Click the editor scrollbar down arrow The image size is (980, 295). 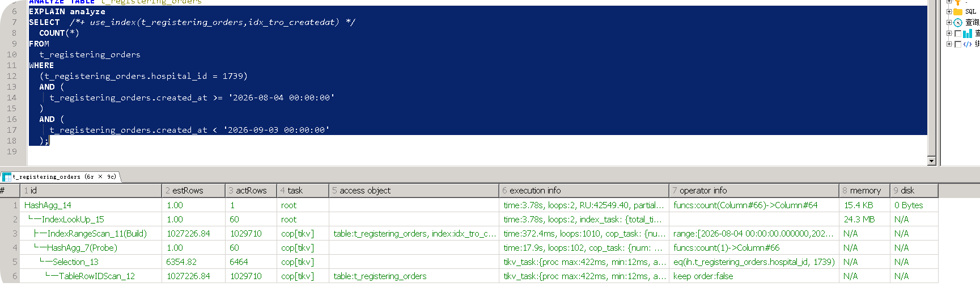click(x=931, y=161)
